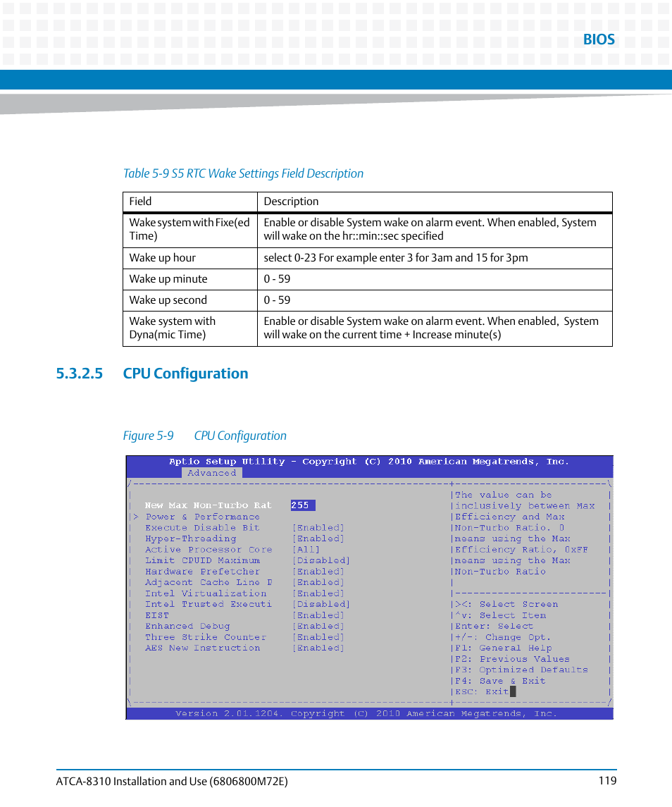The height and width of the screenshot is (807, 672).
Task: Click the EIST label
Action: pyautogui.click(x=157, y=615)
